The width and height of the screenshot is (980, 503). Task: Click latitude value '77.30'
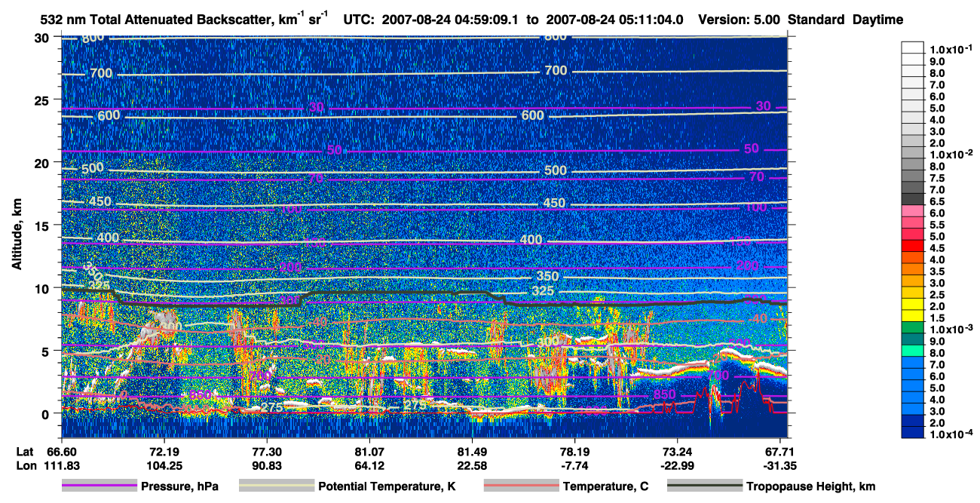click(267, 451)
